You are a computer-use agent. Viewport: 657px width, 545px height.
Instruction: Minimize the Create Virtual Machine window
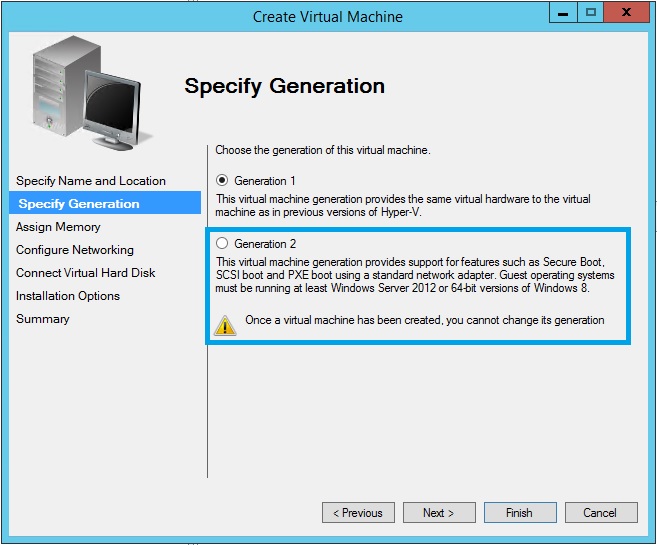563,14
